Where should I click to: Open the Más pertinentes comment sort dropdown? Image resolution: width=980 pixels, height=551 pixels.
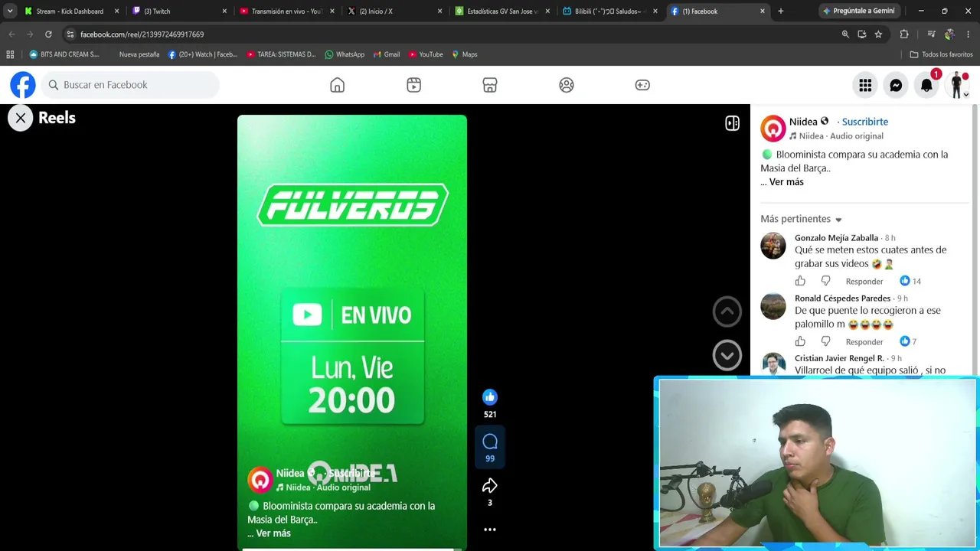coord(801,219)
